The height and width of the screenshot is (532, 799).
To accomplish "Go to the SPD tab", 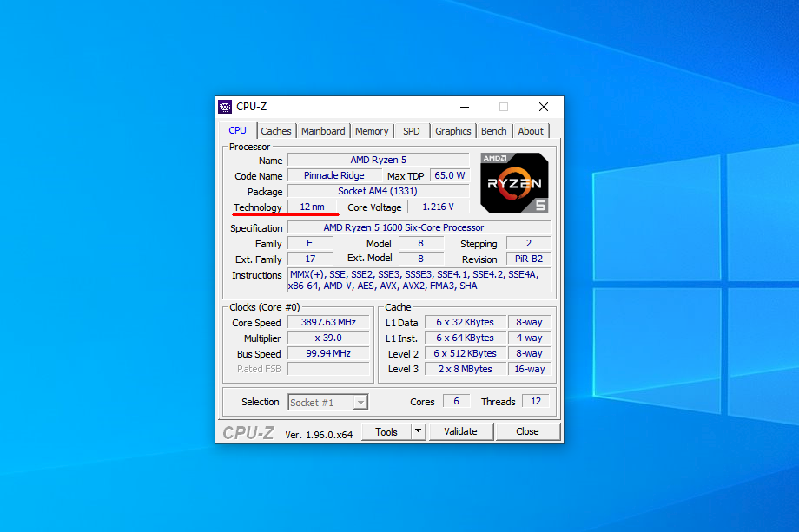I will (412, 131).
